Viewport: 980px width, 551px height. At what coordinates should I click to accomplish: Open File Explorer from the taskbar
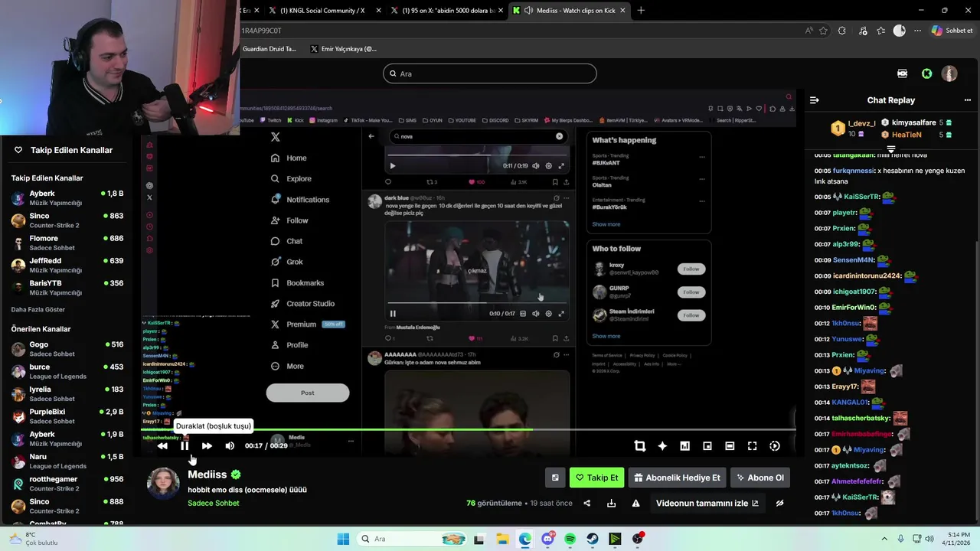tap(502, 539)
